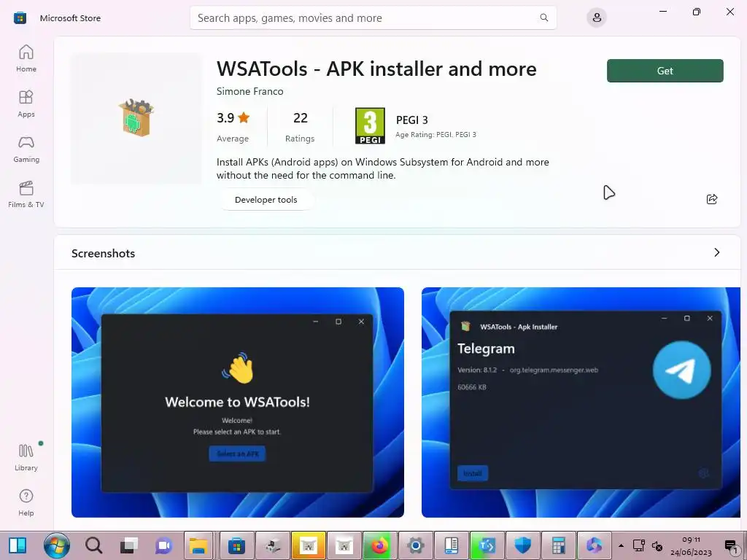Open Widgets button on the taskbar
The image size is (747, 560).
tap(18, 545)
